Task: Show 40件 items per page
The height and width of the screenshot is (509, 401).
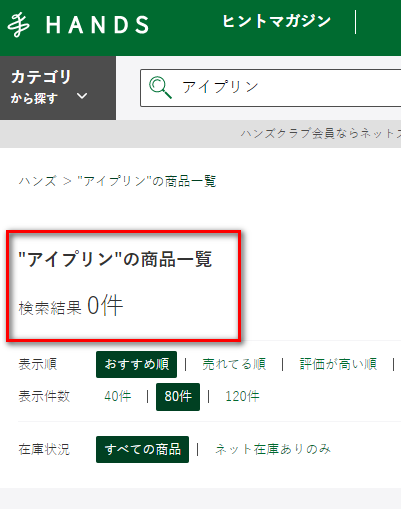Action: pos(118,396)
